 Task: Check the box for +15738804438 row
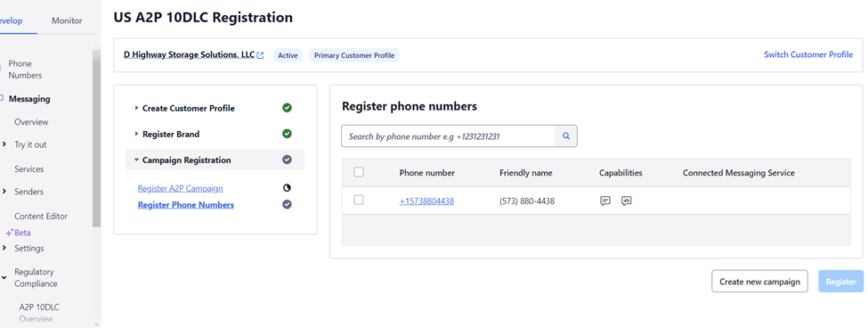(359, 200)
